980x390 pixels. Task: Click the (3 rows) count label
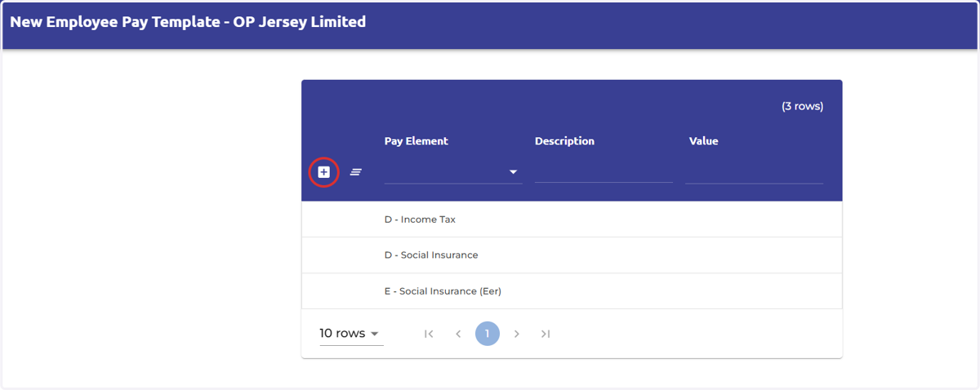point(803,107)
